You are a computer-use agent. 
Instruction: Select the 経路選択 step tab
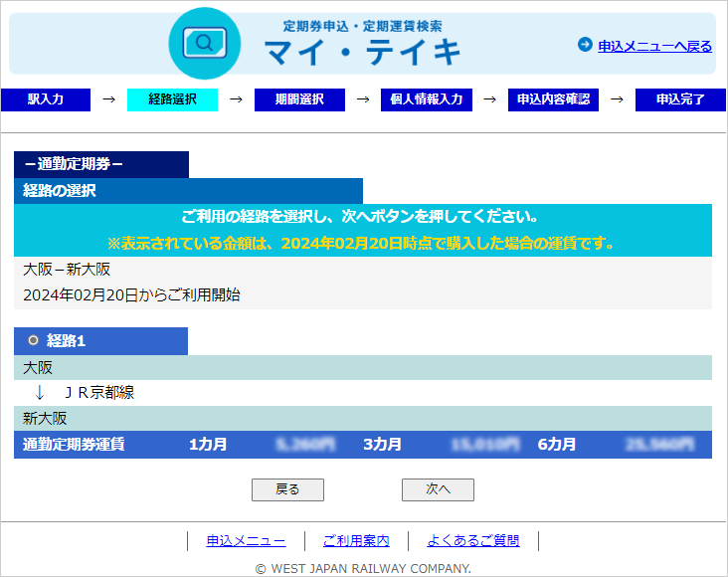pos(172,99)
